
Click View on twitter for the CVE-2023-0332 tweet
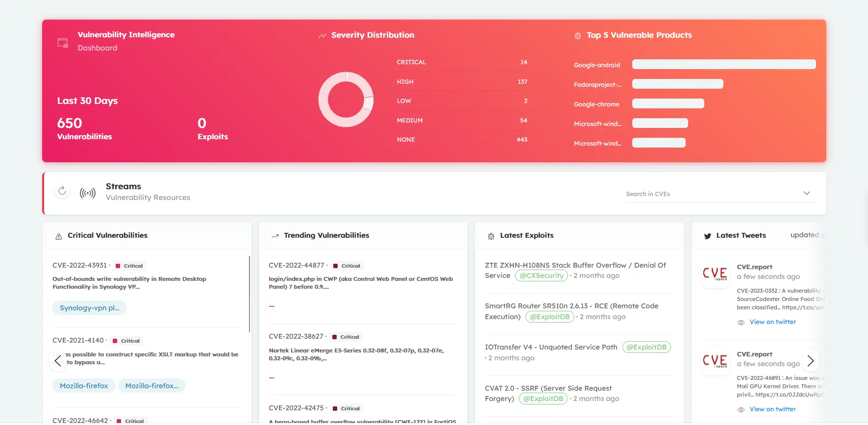coord(772,322)
